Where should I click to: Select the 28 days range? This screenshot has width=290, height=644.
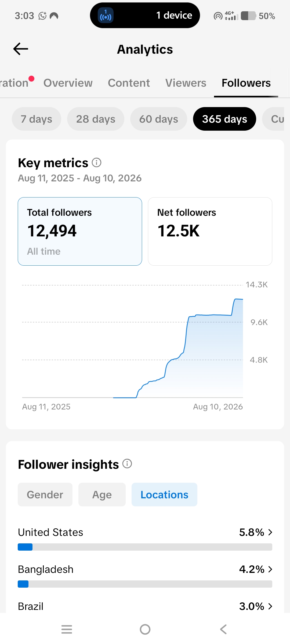point(96,119)
